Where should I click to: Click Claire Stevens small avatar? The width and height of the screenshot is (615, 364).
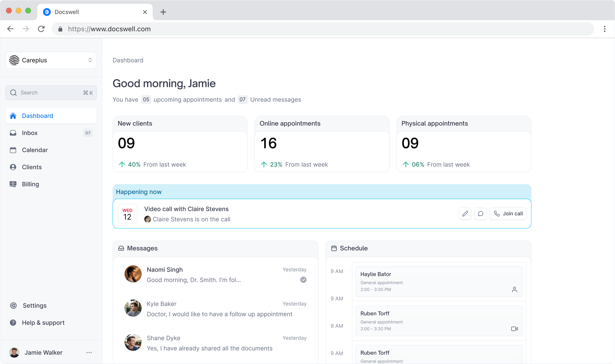point(148,219)
